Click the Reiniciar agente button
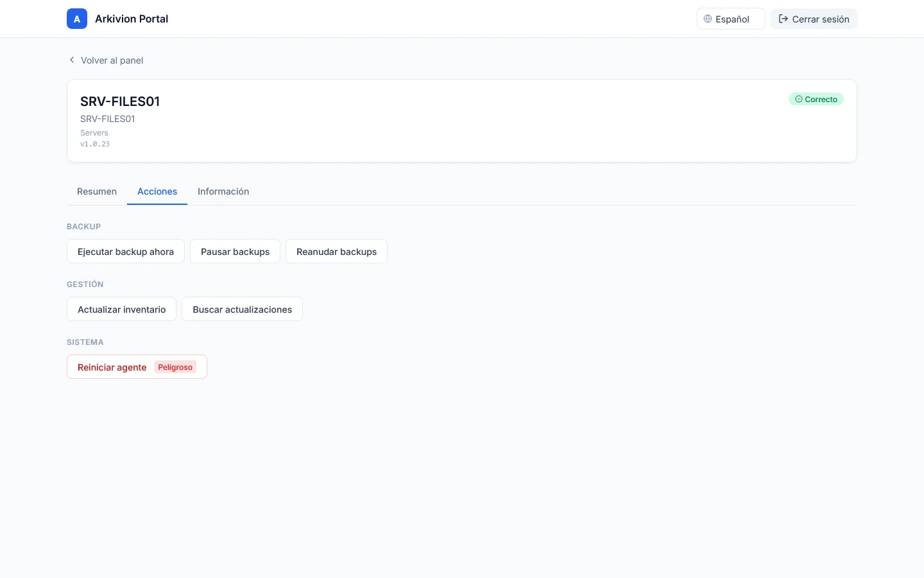 pos(137,367)
